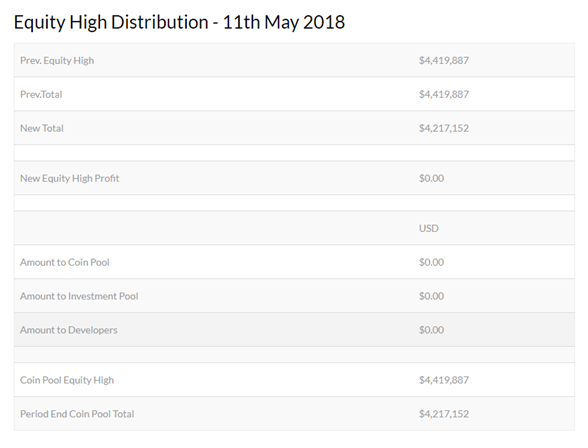Click the New Total value $4,217,152

[x=444, y=128]
